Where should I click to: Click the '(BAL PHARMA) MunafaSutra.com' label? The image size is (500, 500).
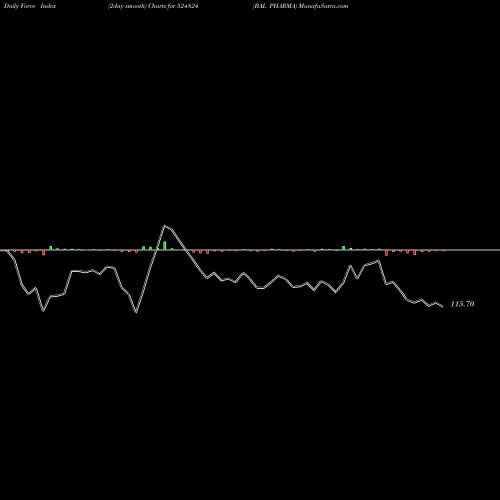click(x=300, y=6)
